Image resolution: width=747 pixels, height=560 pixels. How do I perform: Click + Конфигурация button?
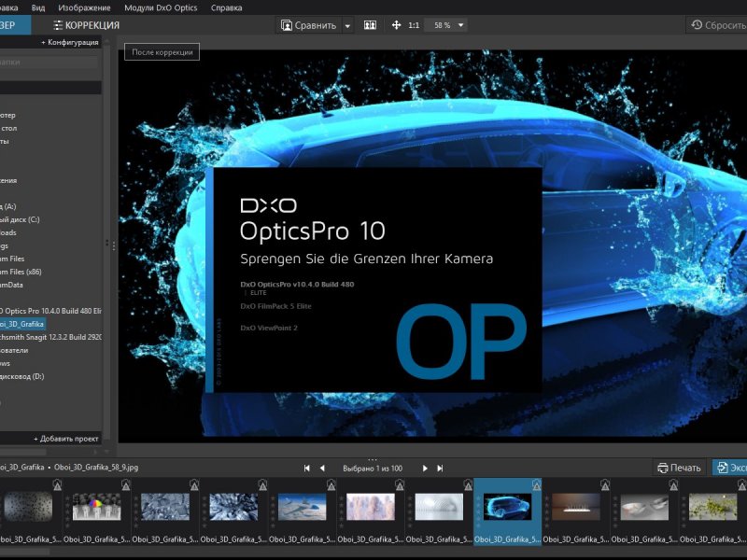[70, 42]
